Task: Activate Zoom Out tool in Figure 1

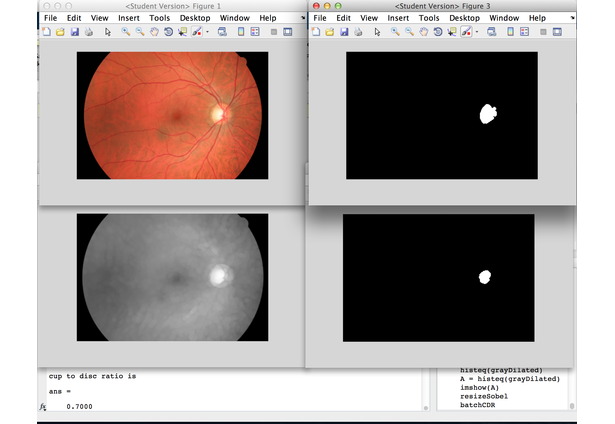Action: coord(140,32)
